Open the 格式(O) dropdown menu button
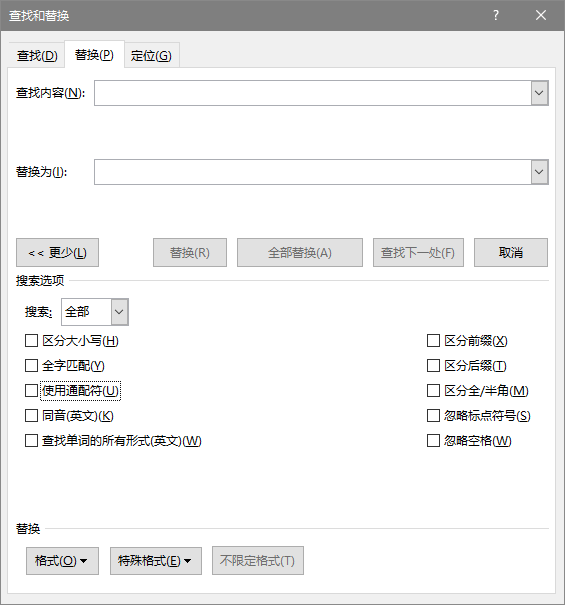The image size is (565, 605). (x=62, y=561)
